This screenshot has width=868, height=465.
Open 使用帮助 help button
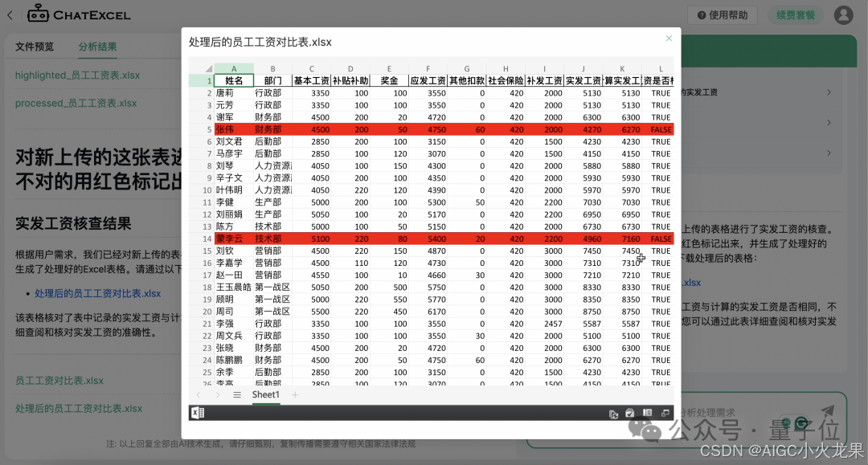[723, 15]
